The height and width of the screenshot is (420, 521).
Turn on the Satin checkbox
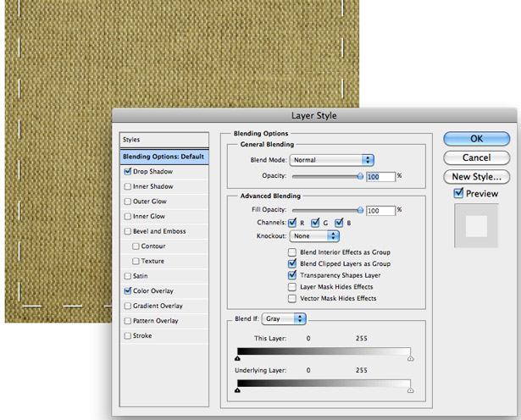pos(128,276)
